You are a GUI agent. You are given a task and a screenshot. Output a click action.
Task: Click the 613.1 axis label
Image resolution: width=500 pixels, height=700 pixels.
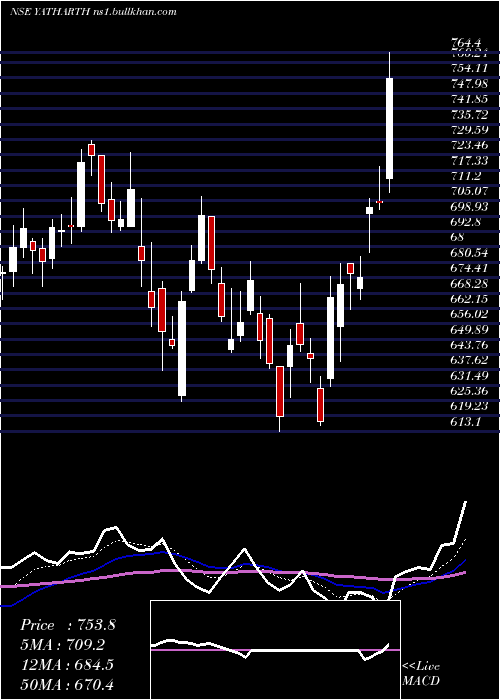click(x=466, y=421)
